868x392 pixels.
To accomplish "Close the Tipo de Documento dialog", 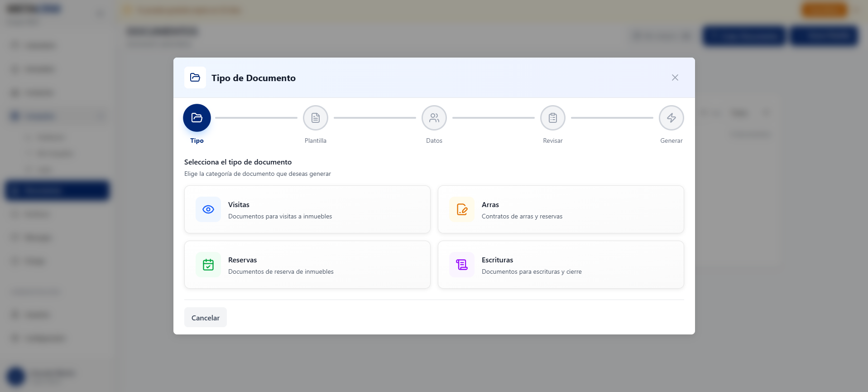I will click(675, 77).
